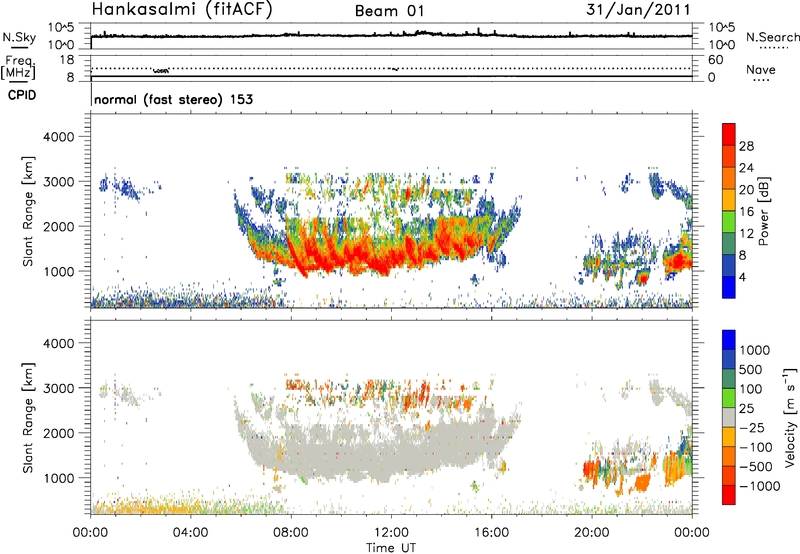Click the 'N.Sky' legend label
Viewport: 800px width, 554px height.
click(19, 37)
